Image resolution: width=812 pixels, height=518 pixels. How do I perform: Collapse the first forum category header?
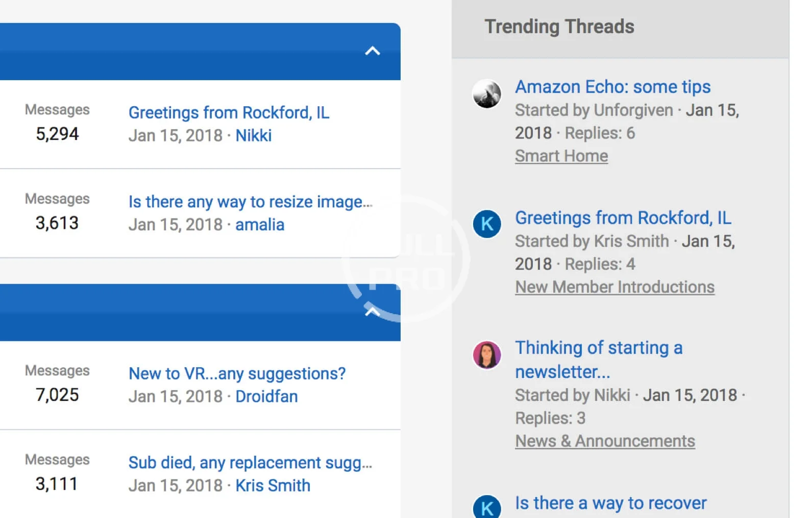[373, 51]
